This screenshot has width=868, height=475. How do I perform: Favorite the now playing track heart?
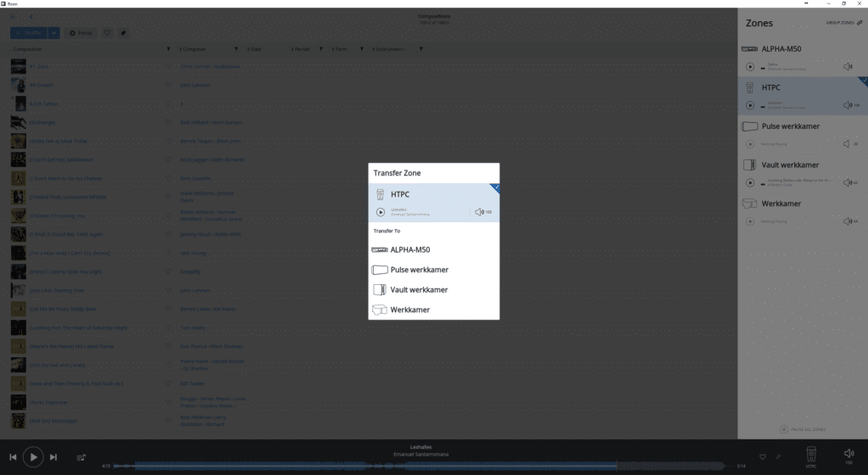pyautogui.click(x=762, y=456)
